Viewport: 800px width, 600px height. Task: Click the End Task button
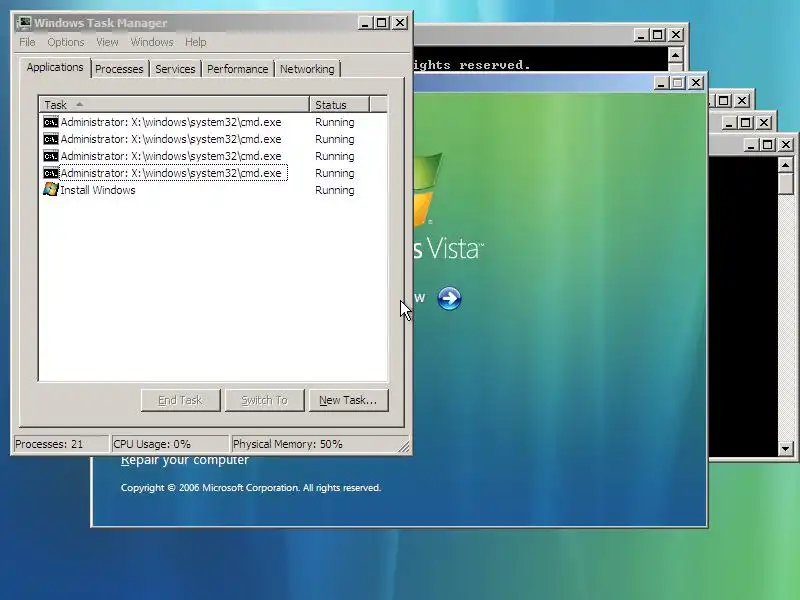tap(181, 400)
